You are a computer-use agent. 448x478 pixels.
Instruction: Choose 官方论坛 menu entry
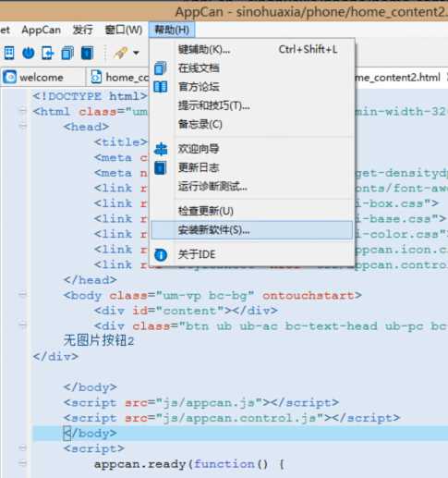(x=251, y=87)
